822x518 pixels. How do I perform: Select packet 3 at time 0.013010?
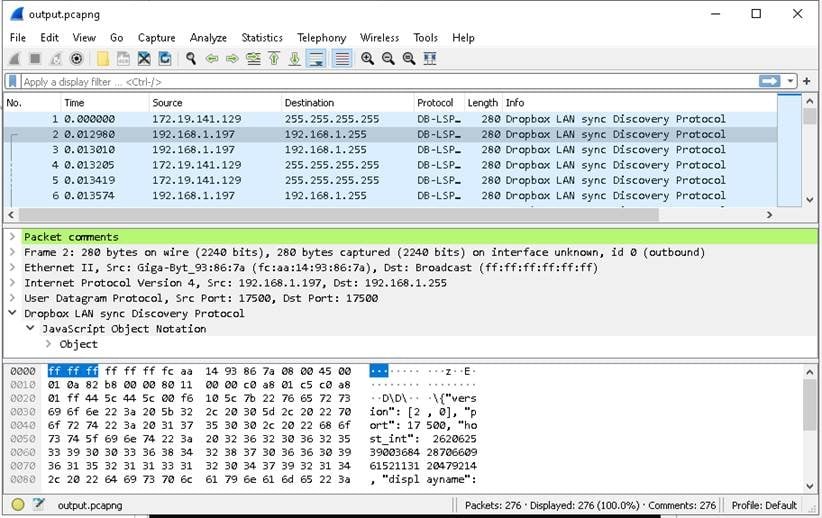pos(391,149)
